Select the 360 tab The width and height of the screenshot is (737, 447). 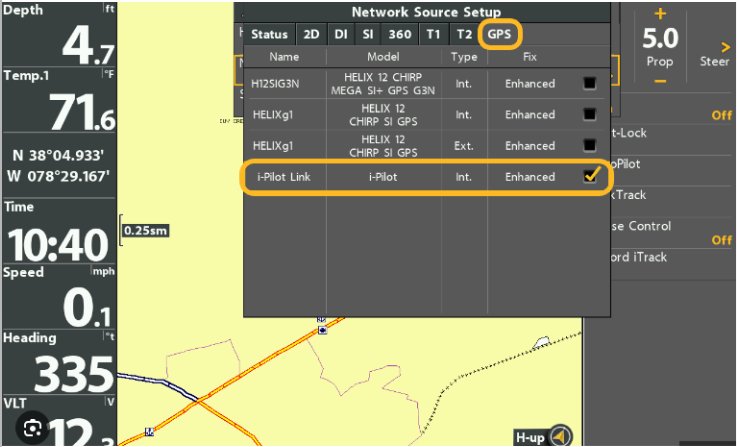coord(400,34)
